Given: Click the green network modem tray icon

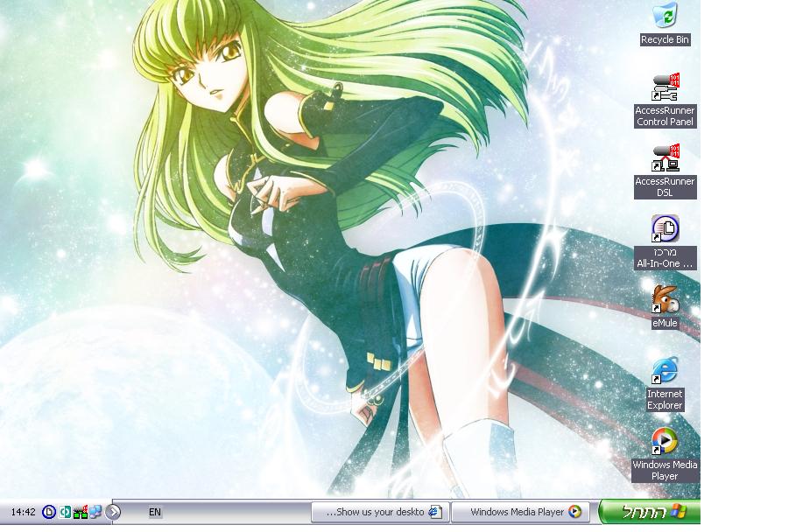Looking at the screenshot, I should click(80, 512).
